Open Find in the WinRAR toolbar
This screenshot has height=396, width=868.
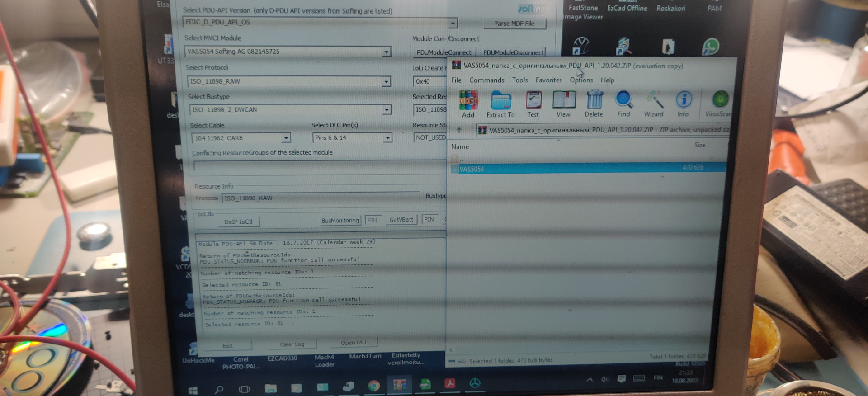[624, 104]
